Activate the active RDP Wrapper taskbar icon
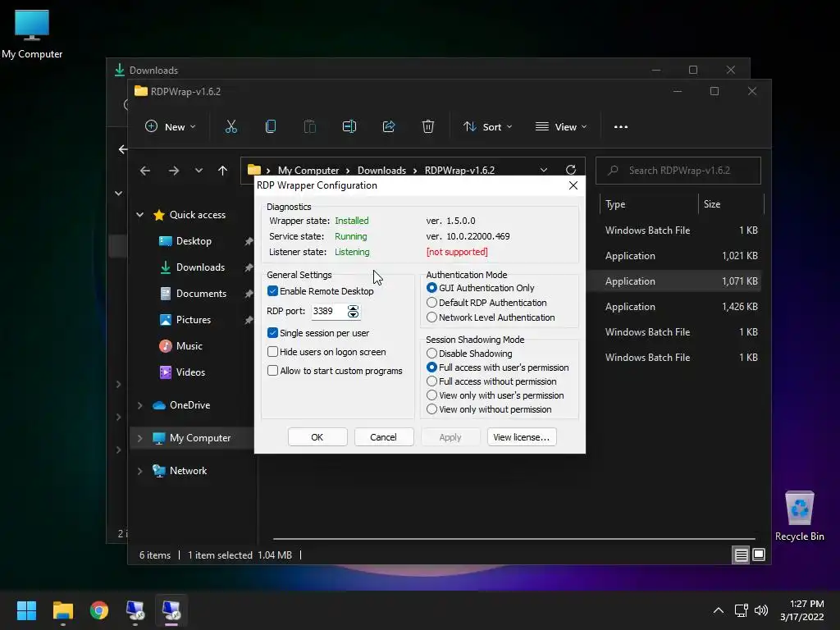The height and width of the screenshot is (630, 840). click(171, 610)
